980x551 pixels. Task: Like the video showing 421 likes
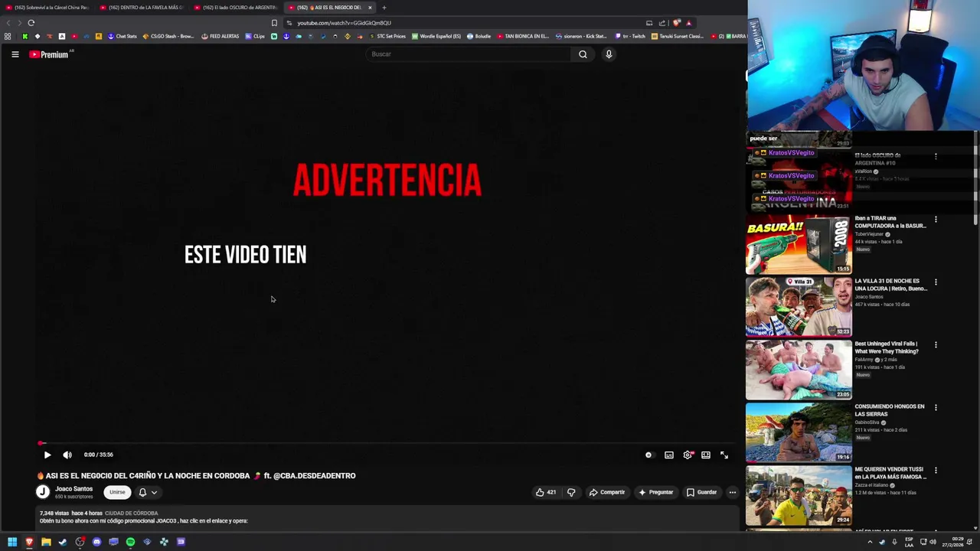point(546,492)
